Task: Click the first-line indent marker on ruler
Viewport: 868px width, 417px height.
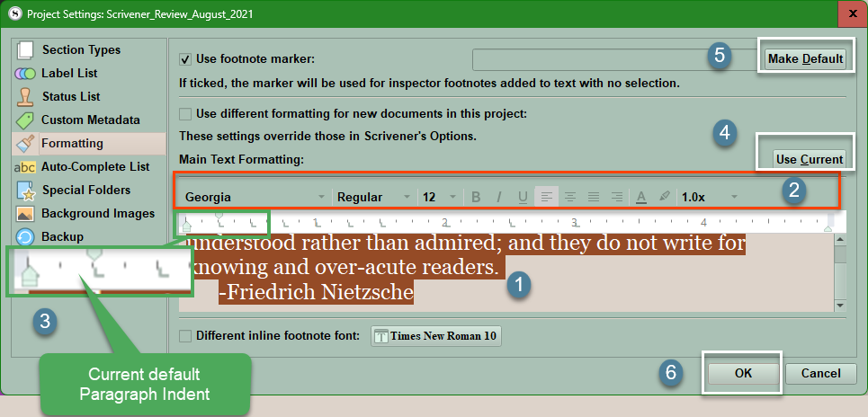Action: tap(219, 214)
